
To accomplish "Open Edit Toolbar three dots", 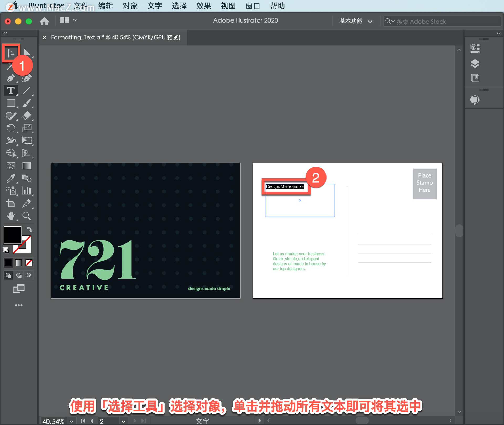I will [x=19, y=305].
